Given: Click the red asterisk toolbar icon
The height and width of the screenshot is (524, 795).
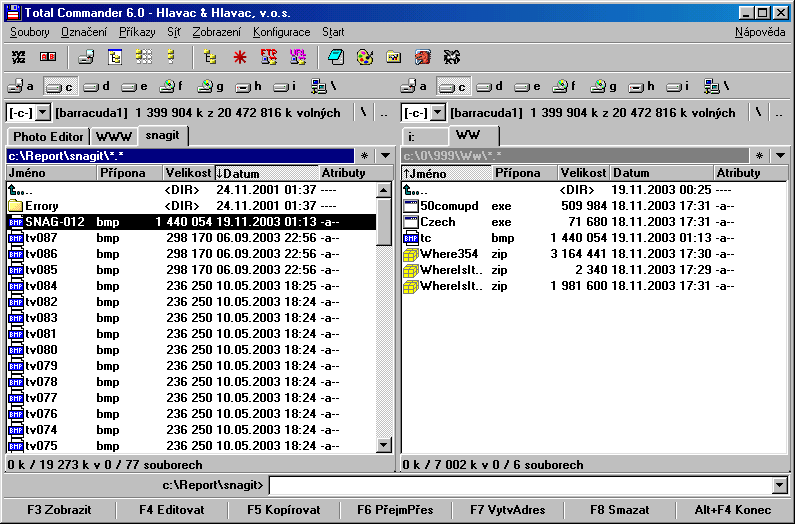Looking at the screenshot, I should [x=240, y=57].
